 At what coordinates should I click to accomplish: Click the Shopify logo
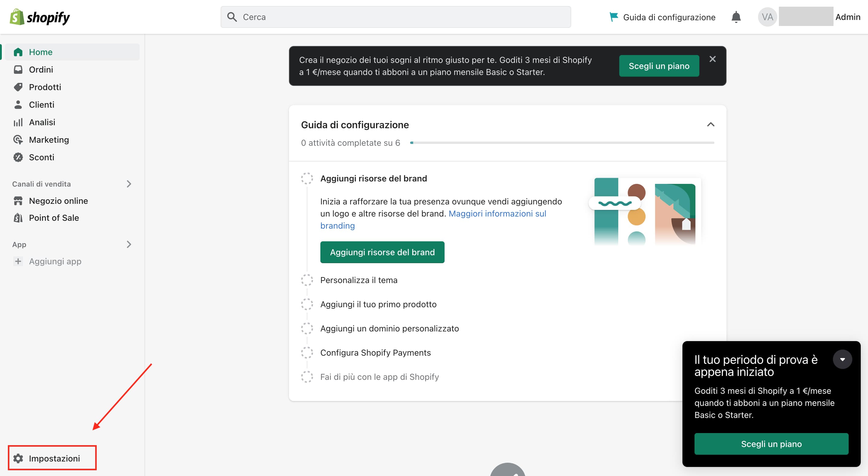point(40,17)
